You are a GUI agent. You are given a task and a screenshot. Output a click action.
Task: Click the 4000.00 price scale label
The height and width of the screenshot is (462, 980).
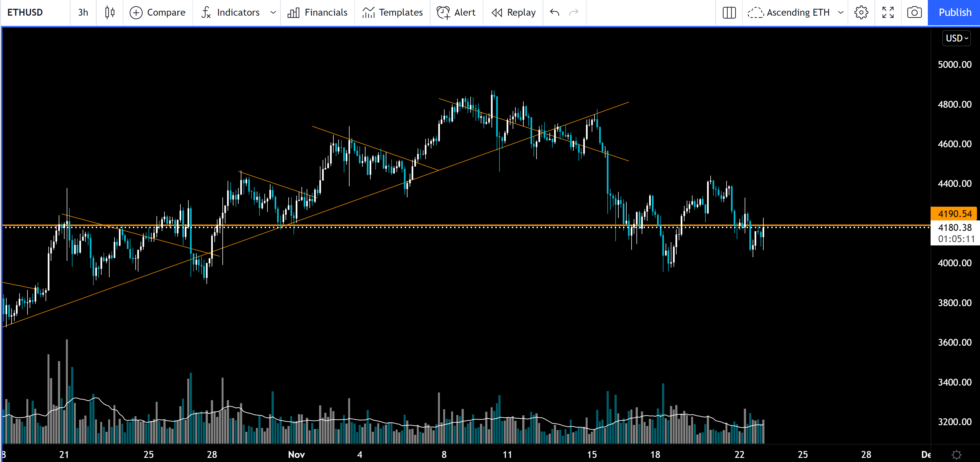tap(954, 263)
